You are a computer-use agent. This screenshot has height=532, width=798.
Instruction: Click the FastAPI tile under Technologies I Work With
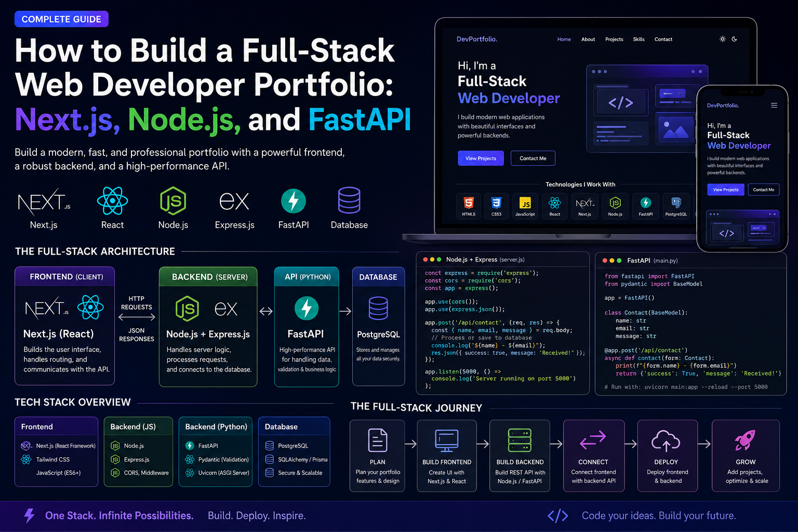646,206
